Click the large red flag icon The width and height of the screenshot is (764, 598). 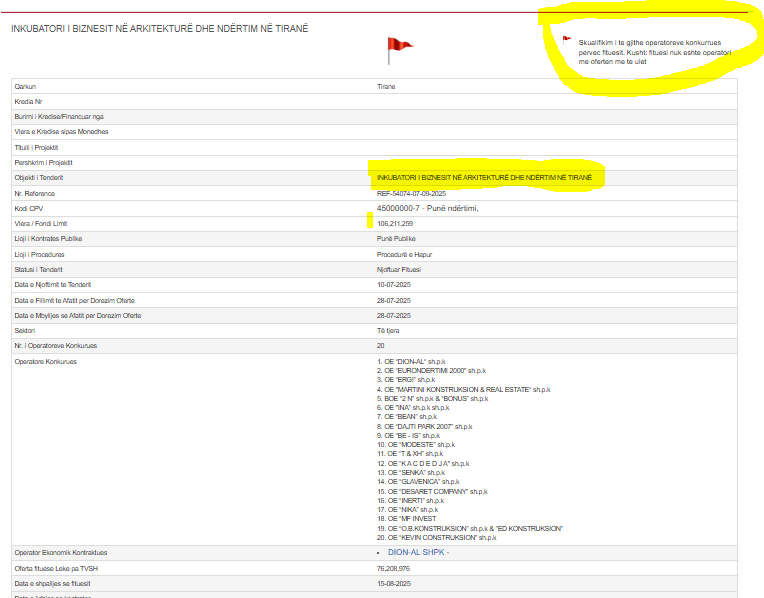(399, 46)
